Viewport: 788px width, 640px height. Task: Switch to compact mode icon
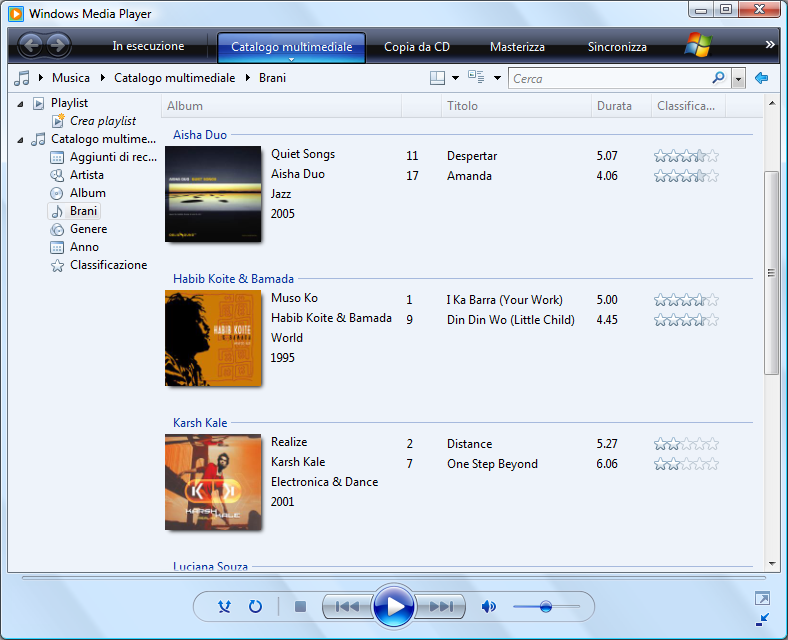point(762,620)
